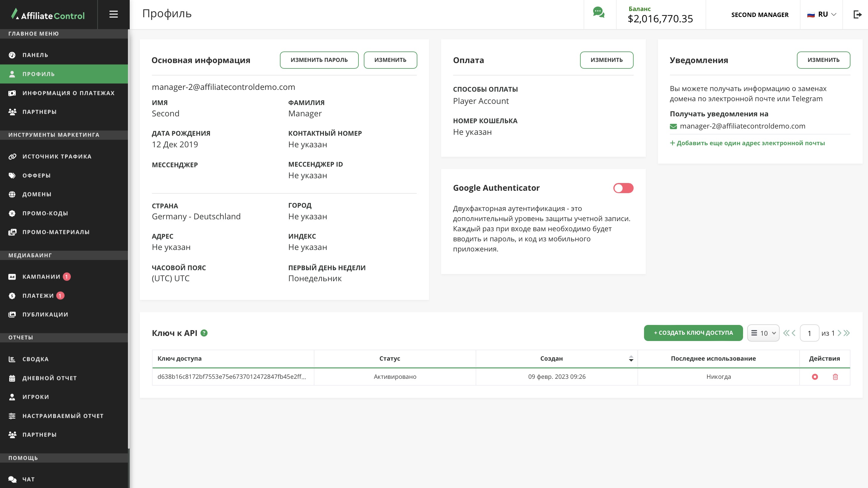Image resolution: width=868 pixels, height=488 pixels.
Task: Select Дневной отчет in reports menu
Action: point(50,378)
